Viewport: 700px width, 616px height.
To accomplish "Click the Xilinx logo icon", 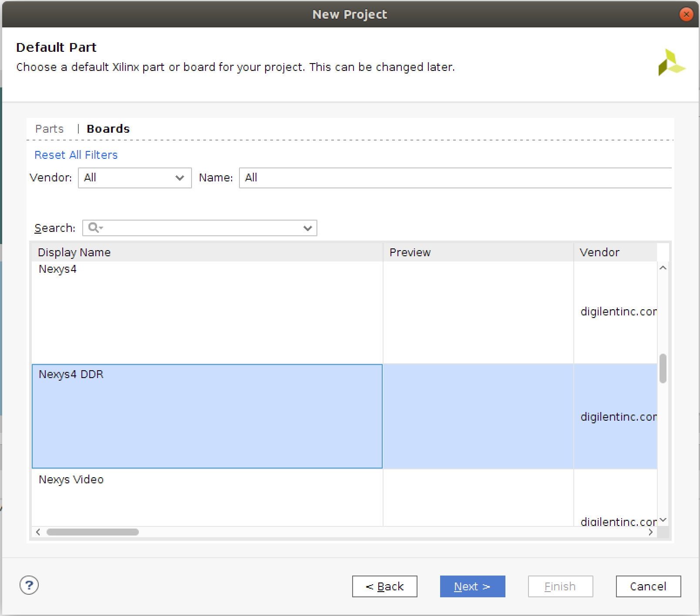I will 671,63.
